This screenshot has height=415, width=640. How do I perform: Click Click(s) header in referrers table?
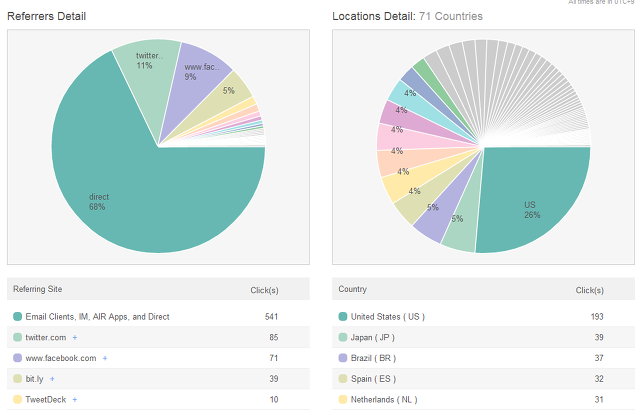(264, 290)
